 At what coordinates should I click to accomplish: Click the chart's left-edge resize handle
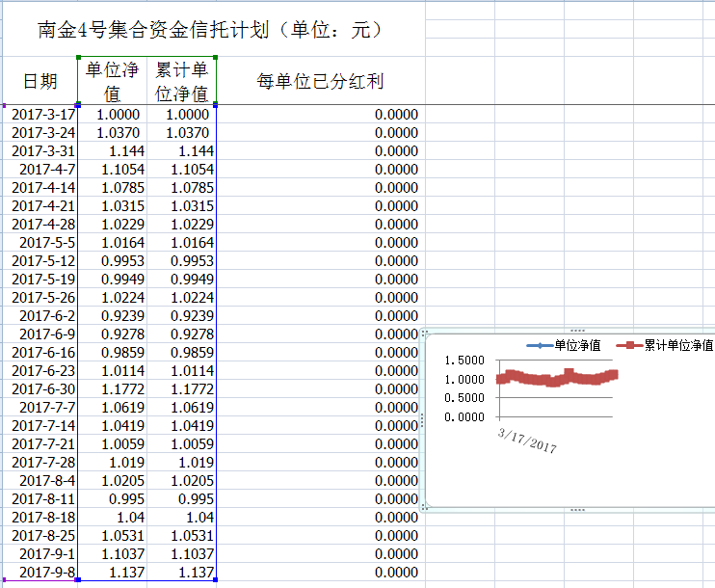click(424, 420)
